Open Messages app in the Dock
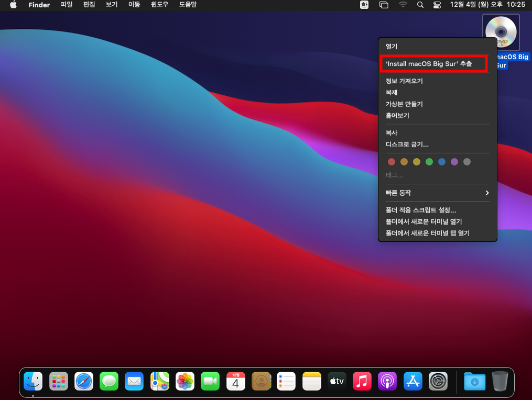 tap(109, 381)
